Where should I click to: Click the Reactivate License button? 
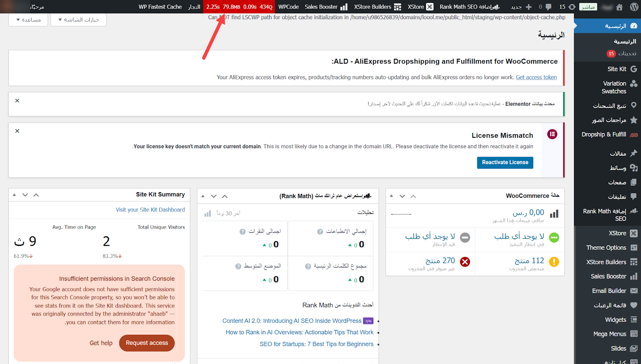coord(505,163)
